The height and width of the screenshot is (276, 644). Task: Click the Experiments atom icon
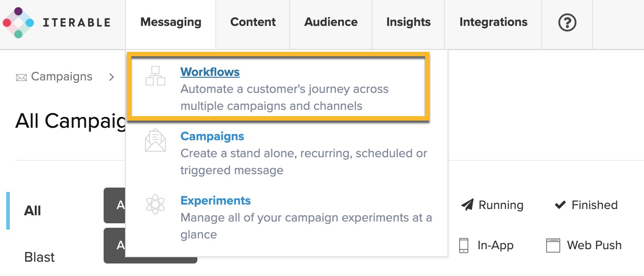tap(155, 205)
